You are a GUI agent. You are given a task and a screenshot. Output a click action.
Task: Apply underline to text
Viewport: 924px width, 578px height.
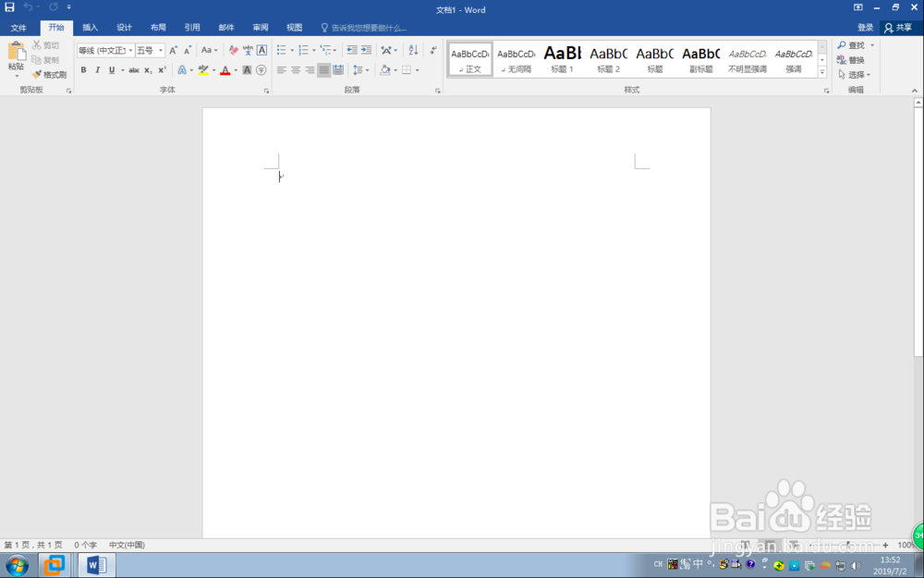click(112, 69)
